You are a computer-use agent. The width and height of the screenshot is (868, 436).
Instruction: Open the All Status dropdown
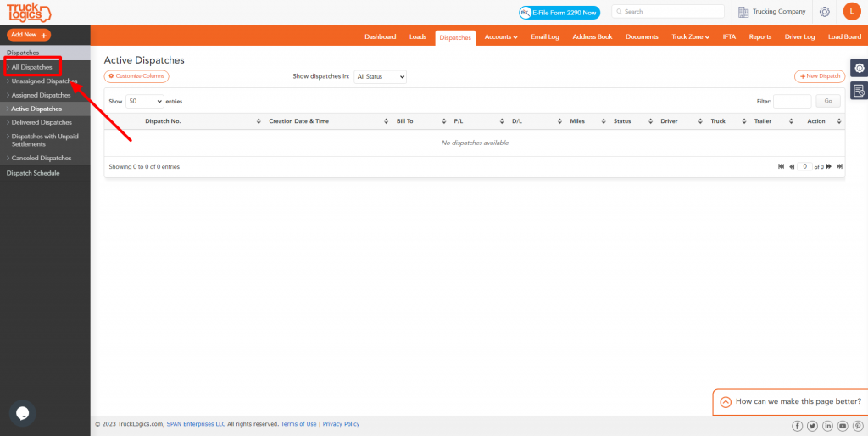coord(380,77)
